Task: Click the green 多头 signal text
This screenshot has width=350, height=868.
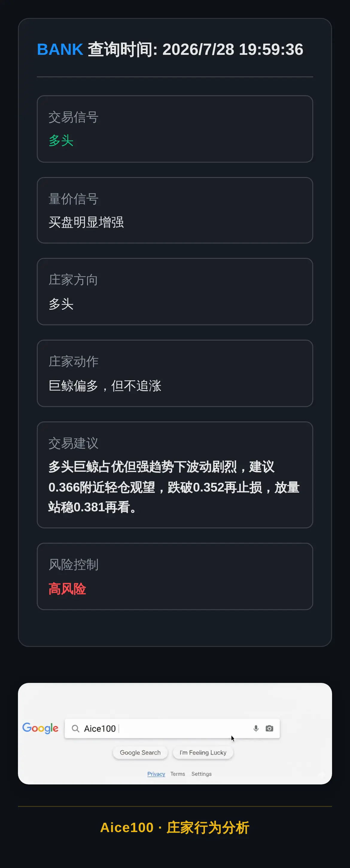Action: tap(61, 140)
